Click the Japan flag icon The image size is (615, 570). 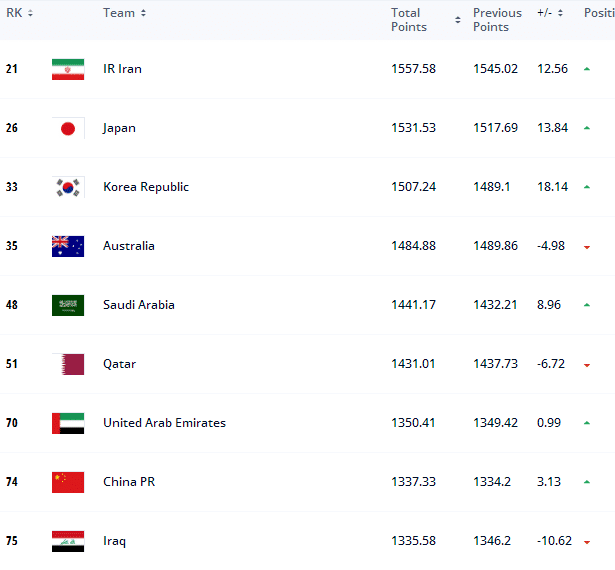click(x=68, y=128)
